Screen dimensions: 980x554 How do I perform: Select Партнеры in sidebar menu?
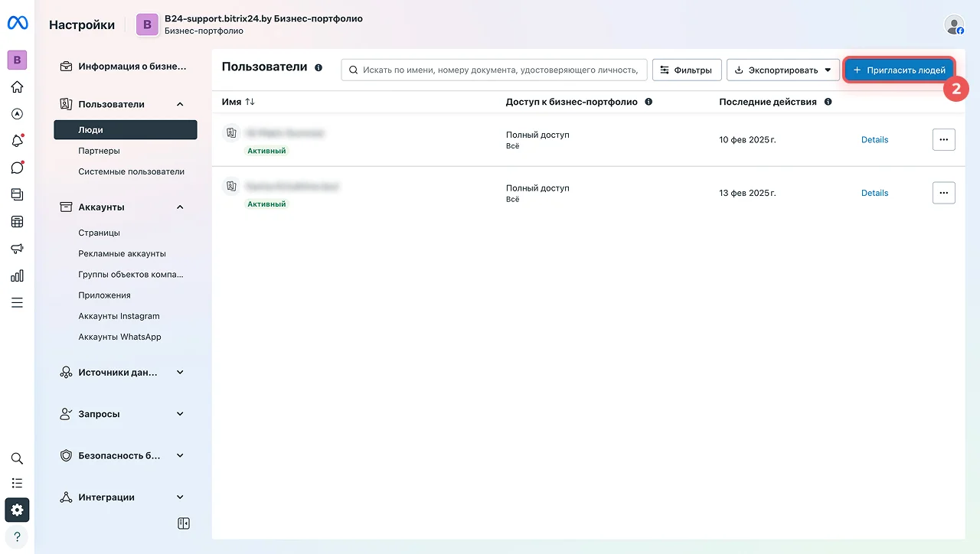click(x=99, y=151)
